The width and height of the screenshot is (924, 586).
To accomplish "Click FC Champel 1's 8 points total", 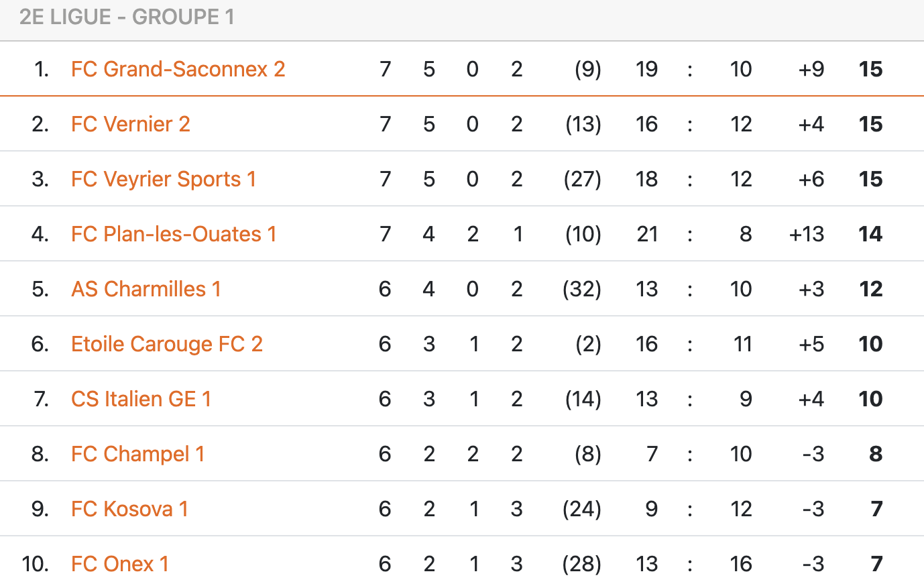I will point(876,454).
